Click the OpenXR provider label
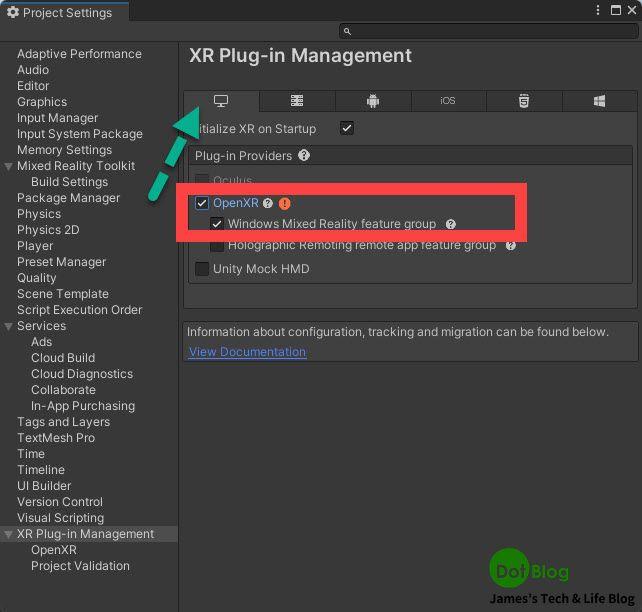The width and height of the screenshot is (642, 612). [236, 203]
